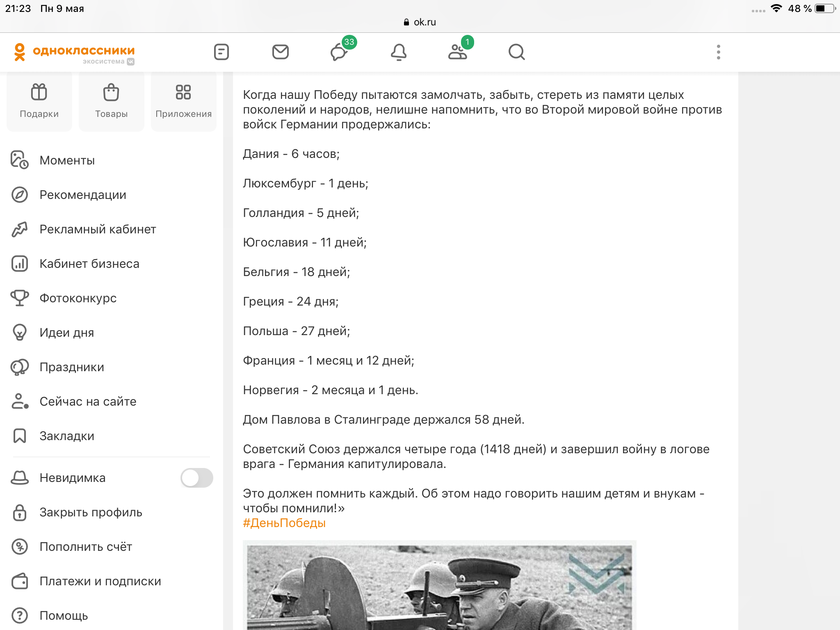Open Пополнить счёт item

pyautogui.click(x=86, y=547)
